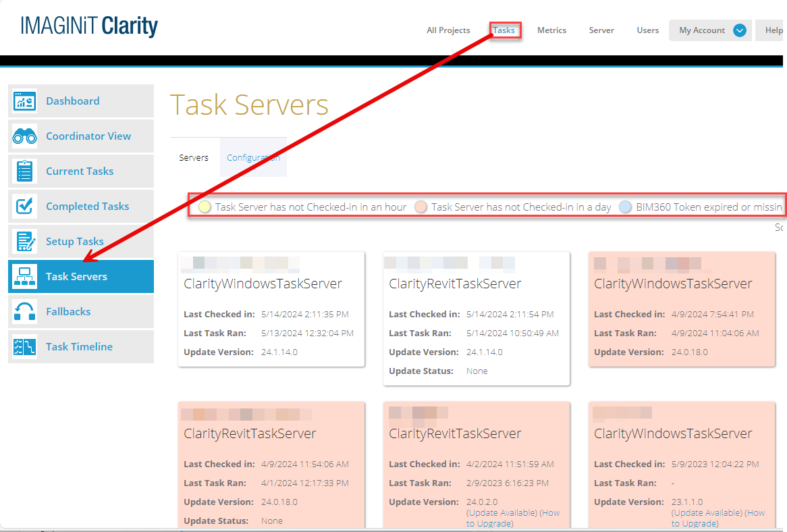Click the IMAGINiT Clarity logo
The image size is (787, 532).
click(x=89, y=26)
